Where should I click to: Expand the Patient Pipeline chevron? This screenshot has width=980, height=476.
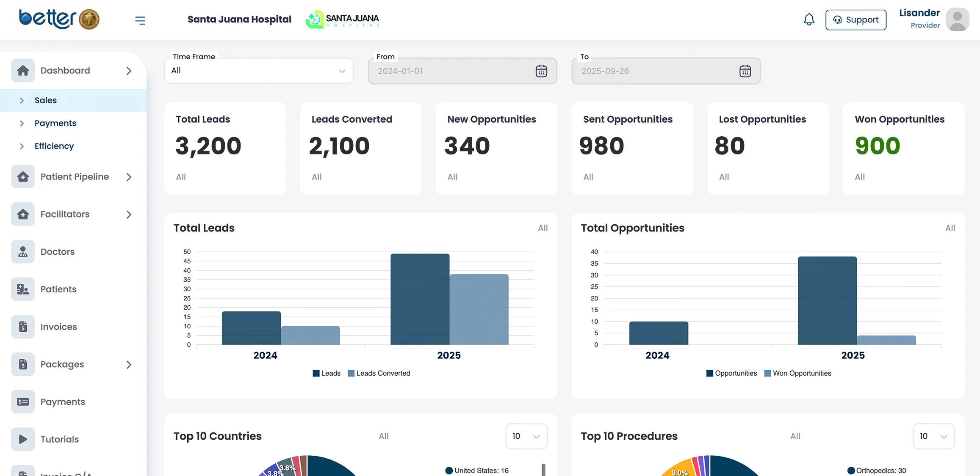pyautogui.click(x=129, y=177)
